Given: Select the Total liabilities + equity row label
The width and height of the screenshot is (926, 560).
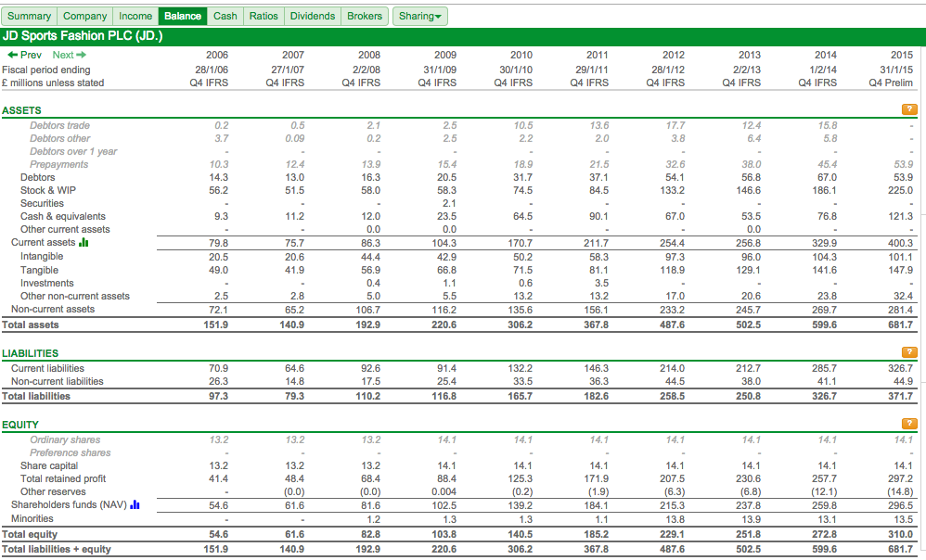Looking at the screenshot, I should [x=56, y=550].
